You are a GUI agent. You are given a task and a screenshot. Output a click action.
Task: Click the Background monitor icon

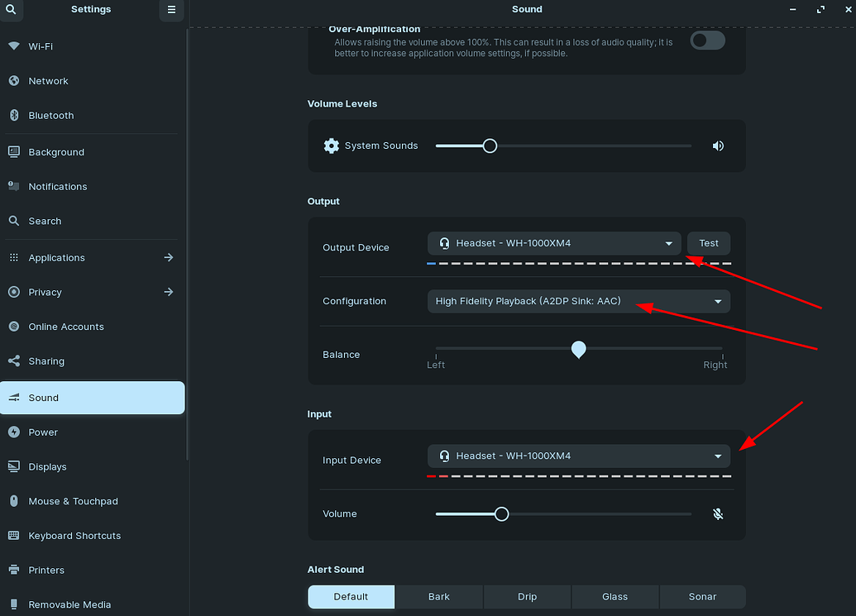[14, 151]
